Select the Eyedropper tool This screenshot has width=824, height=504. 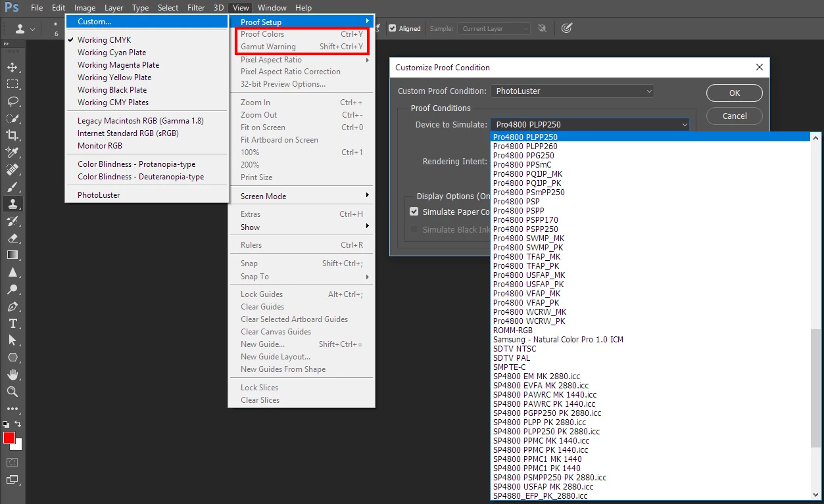tap(12, 152)
